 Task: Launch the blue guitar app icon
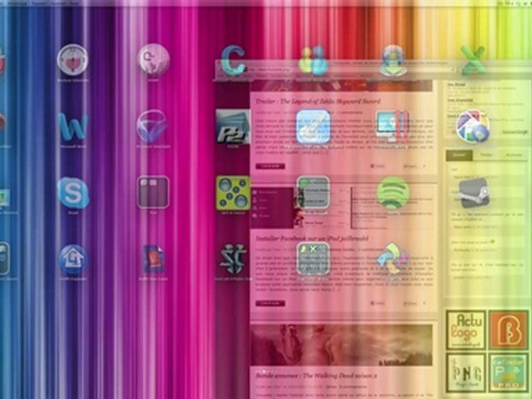point(313,126)
